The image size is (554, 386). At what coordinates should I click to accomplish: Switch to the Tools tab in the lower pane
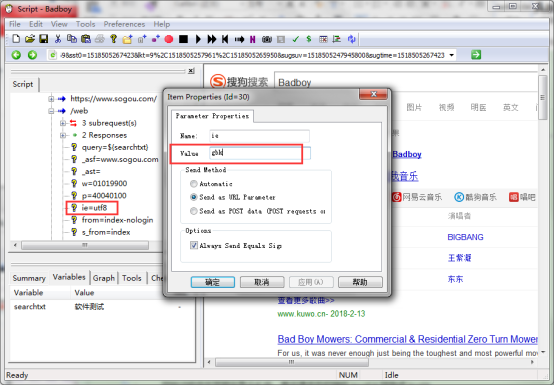tap(132, 278)
